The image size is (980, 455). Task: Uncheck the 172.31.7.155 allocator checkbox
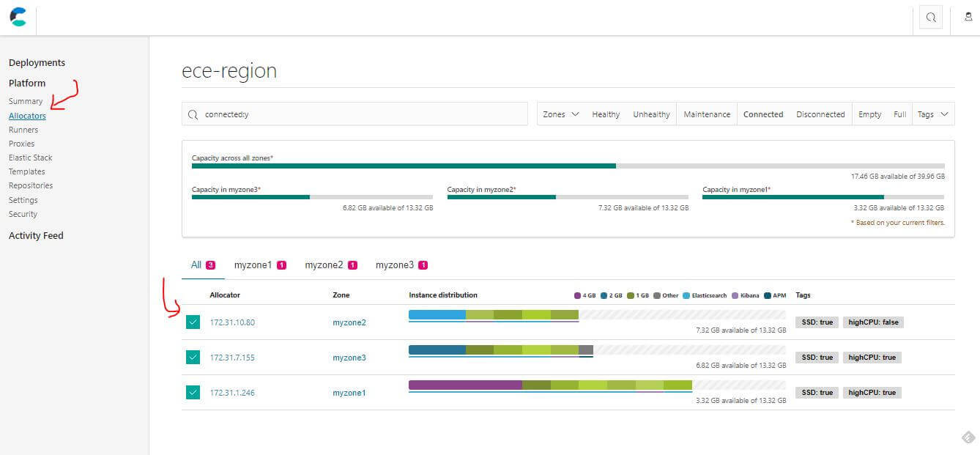tap(193, 358)
